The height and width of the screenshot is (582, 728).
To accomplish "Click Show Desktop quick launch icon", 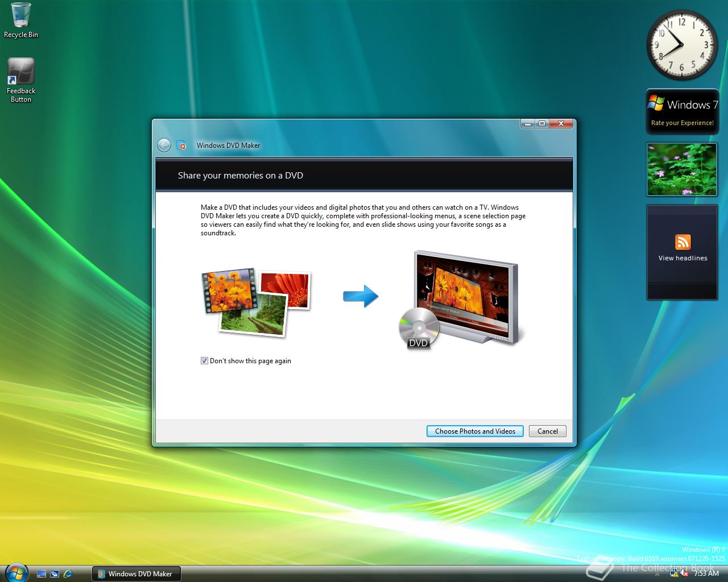I will 42,573.
